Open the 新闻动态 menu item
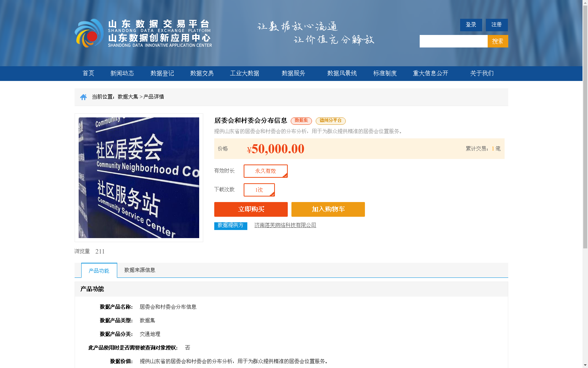Image resolution: width=588 pixels, height=368 pixels. [x=122, y=73]
